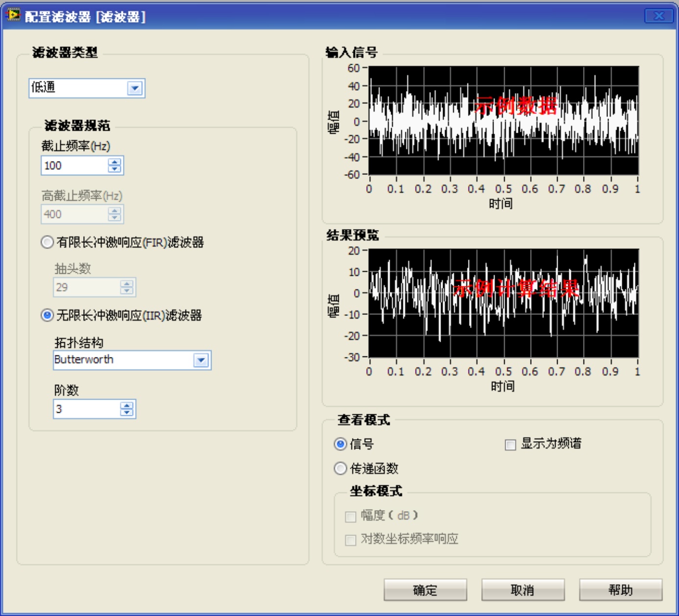Viewport: 679px width, 616px height.
Task: Click the cutoff frequency field showing 100
Action: 73,166
